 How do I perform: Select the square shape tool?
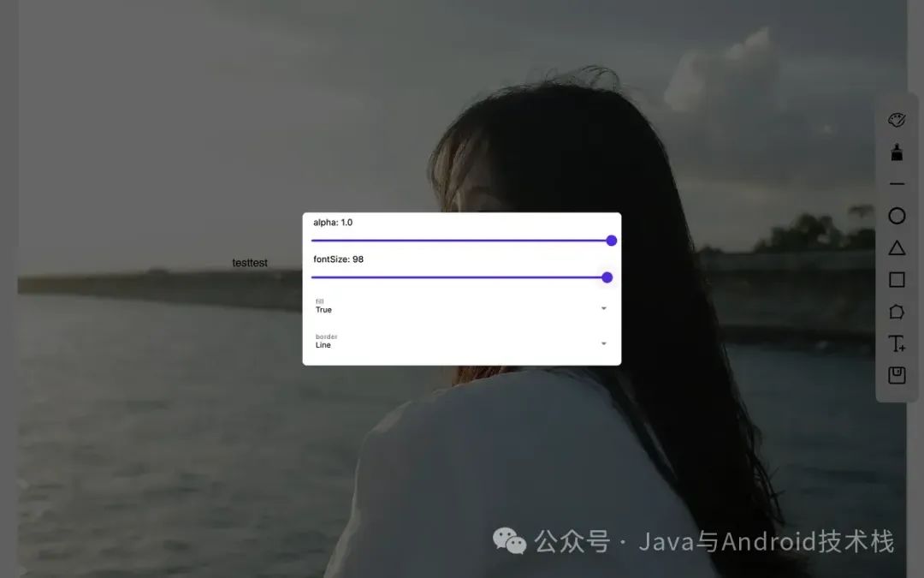(897, 279)
